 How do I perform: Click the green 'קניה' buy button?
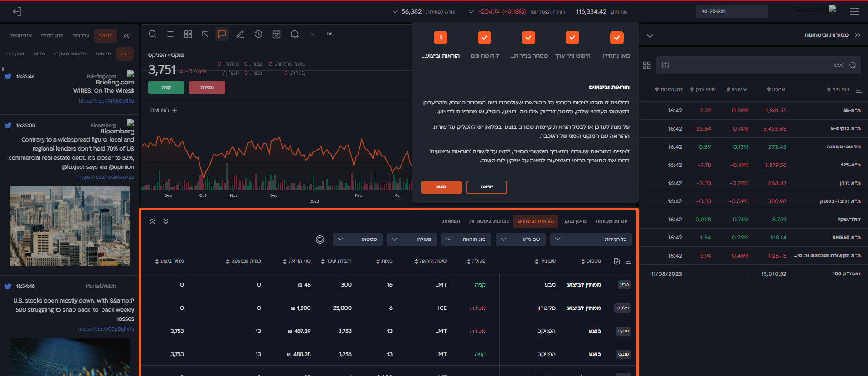tap(166, 88)
